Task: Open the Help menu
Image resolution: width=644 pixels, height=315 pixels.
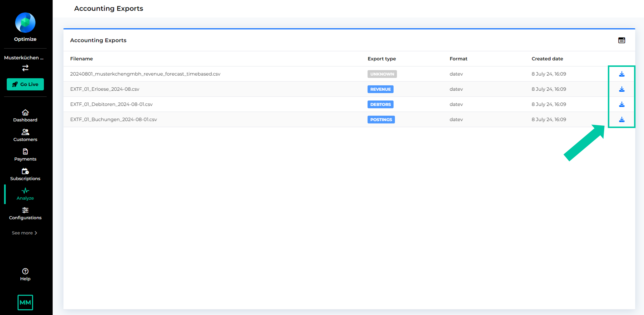Action: click(x=25, y=274)
